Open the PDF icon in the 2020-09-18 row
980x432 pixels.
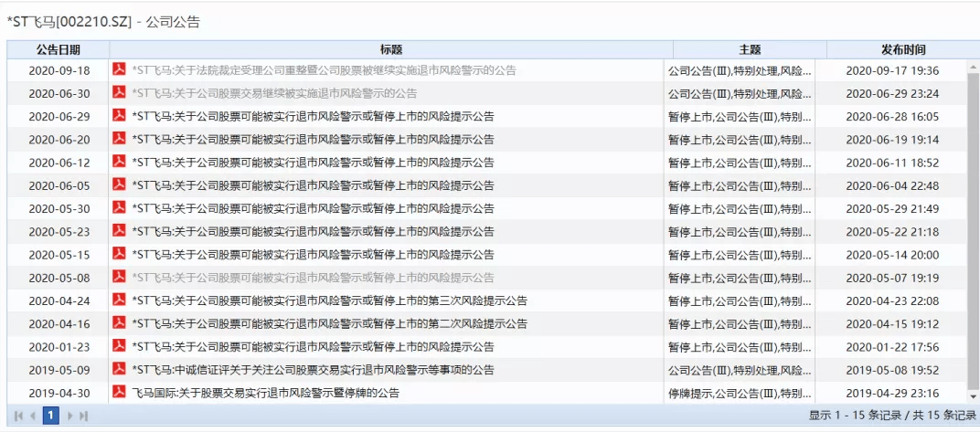(x=120, y=69)
